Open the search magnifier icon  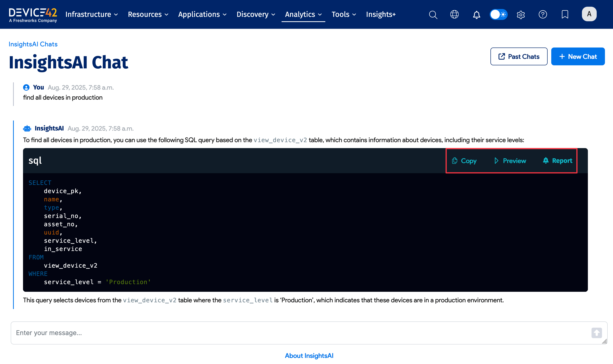click(x=433, y=15)
